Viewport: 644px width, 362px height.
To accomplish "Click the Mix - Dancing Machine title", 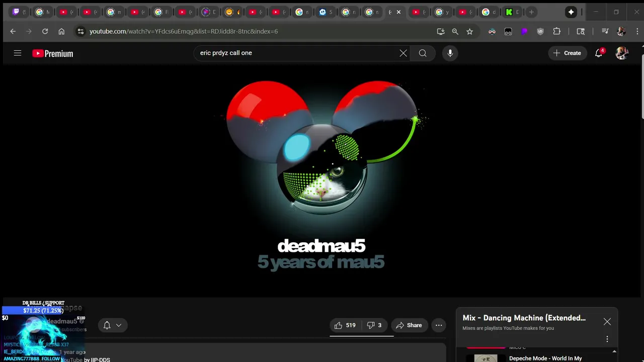I will click(524, 318).
